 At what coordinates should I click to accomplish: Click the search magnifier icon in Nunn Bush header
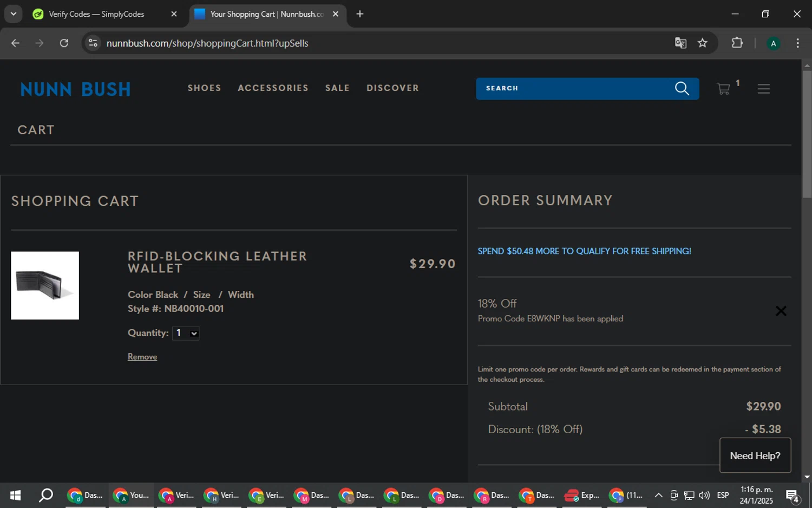click(x=682, y=88)
